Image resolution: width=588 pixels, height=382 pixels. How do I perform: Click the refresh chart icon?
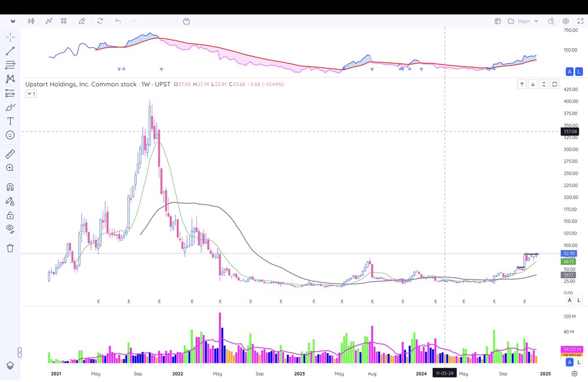coord(100,21)
